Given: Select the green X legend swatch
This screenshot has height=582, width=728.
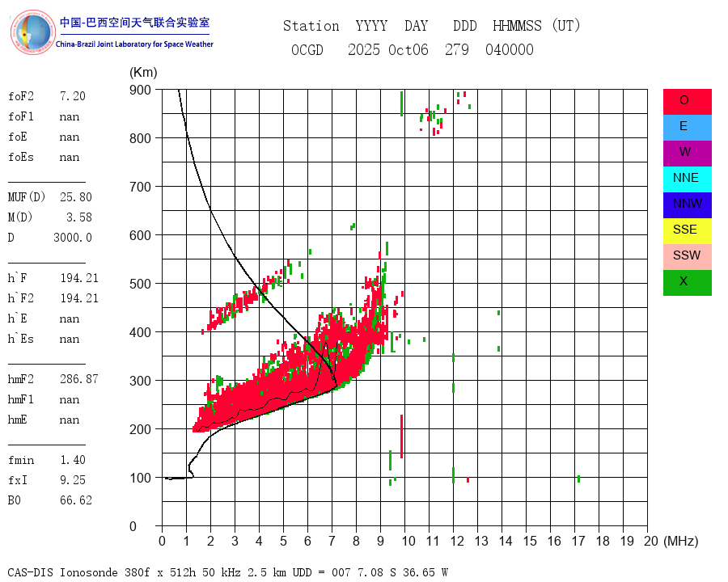Looking at the screenshot, I should 687,283.
